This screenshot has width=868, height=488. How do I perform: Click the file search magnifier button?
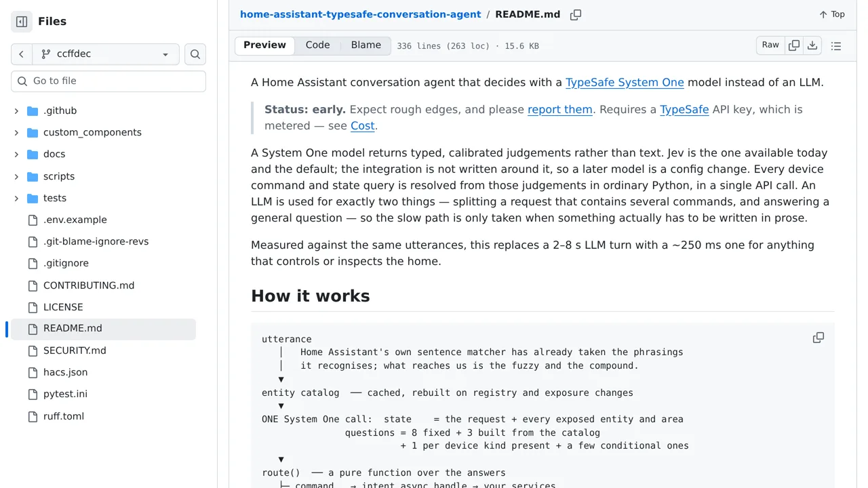195,54
